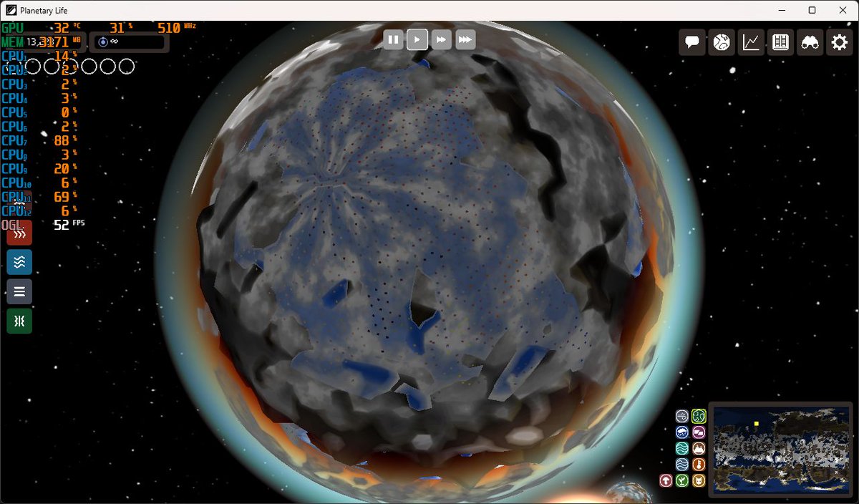The width and height of the screenshot is (859, 504).
Task: Set simulation to normal play speed
Action: click(417, 39)
